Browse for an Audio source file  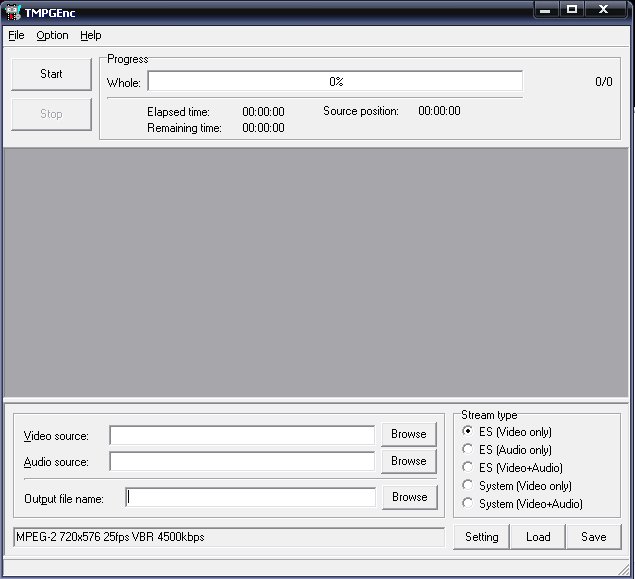pyautogui.click(x=409, y=461)
